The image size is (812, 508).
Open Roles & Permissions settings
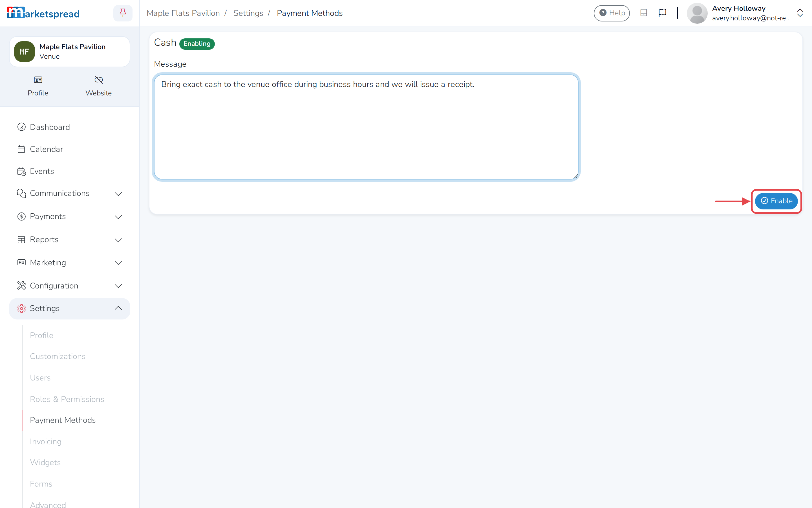[67, 399]
